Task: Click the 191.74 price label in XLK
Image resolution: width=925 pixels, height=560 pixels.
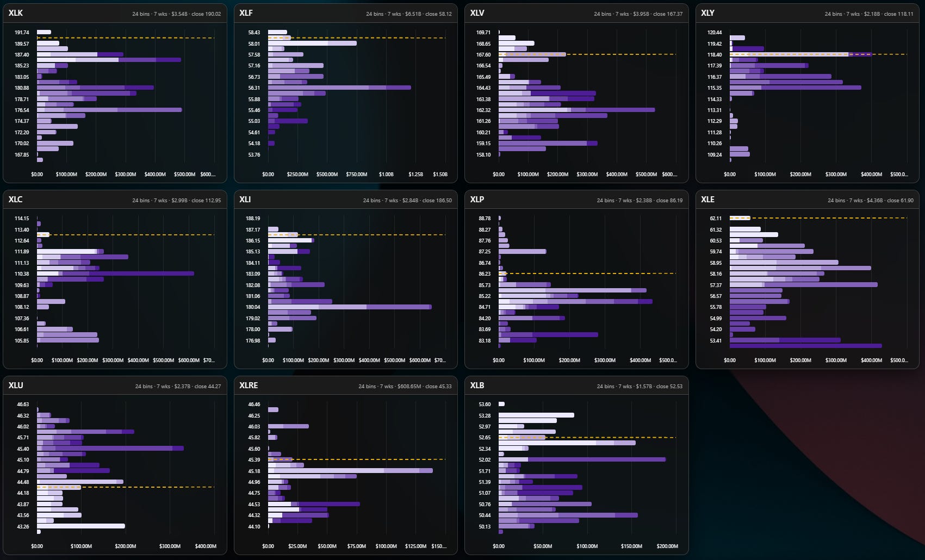Action: [x=22, y=33]
